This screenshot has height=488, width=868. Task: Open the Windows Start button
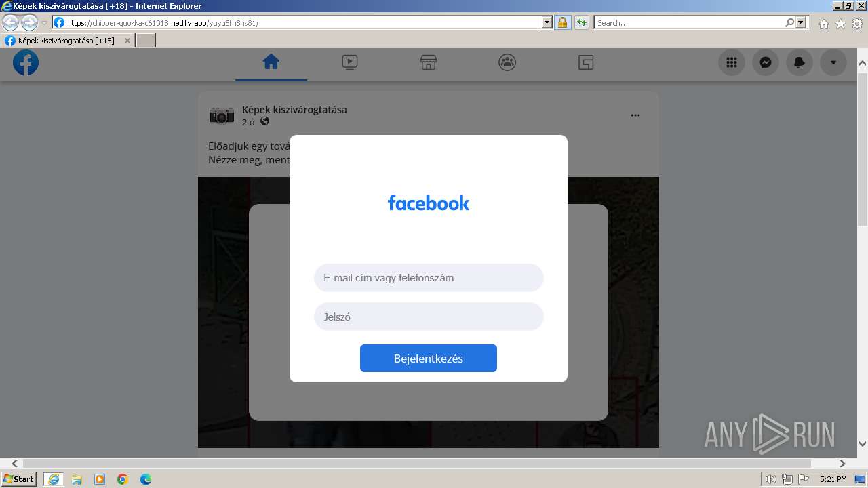pos(18,479)
